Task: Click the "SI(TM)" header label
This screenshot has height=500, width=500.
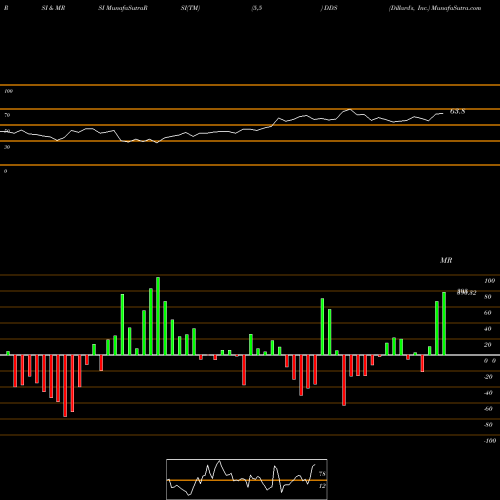Action: click(x=190, y=8)
